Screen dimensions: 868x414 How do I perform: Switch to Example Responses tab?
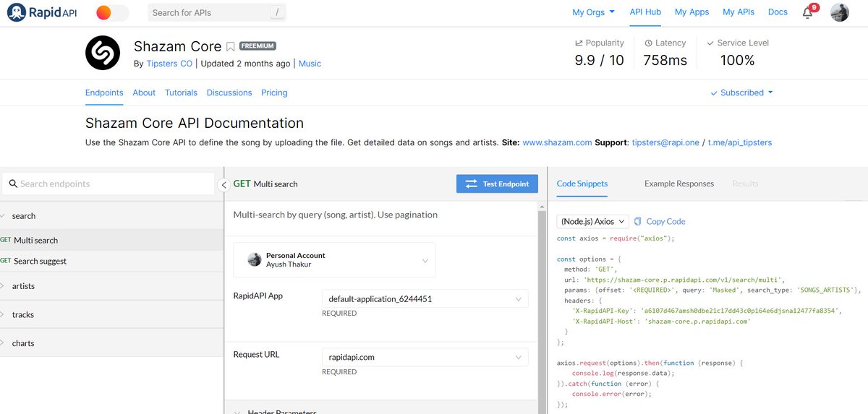[679, 184]
